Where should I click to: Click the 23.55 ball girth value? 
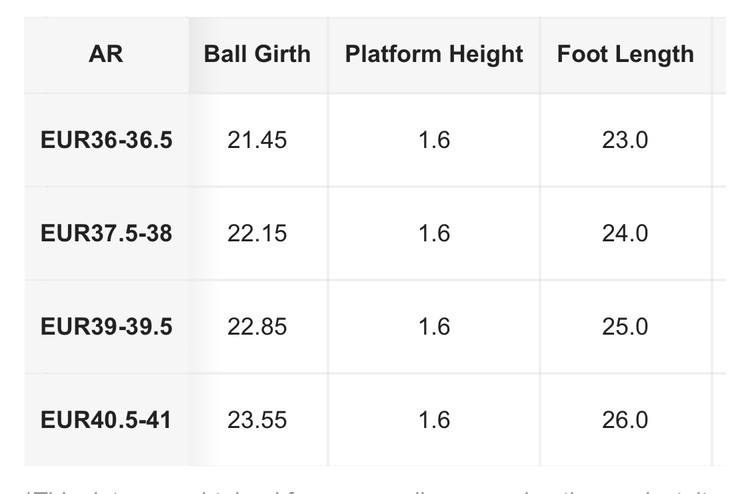257,420
